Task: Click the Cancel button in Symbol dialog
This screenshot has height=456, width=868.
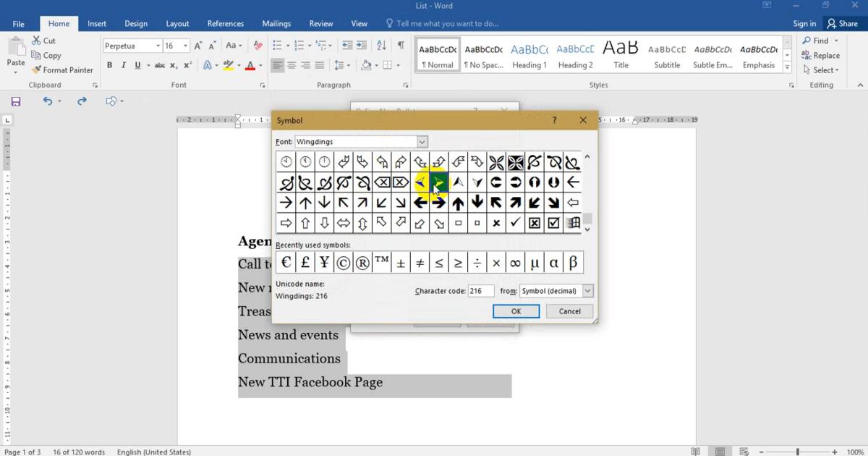Action: tap(569, 311)
